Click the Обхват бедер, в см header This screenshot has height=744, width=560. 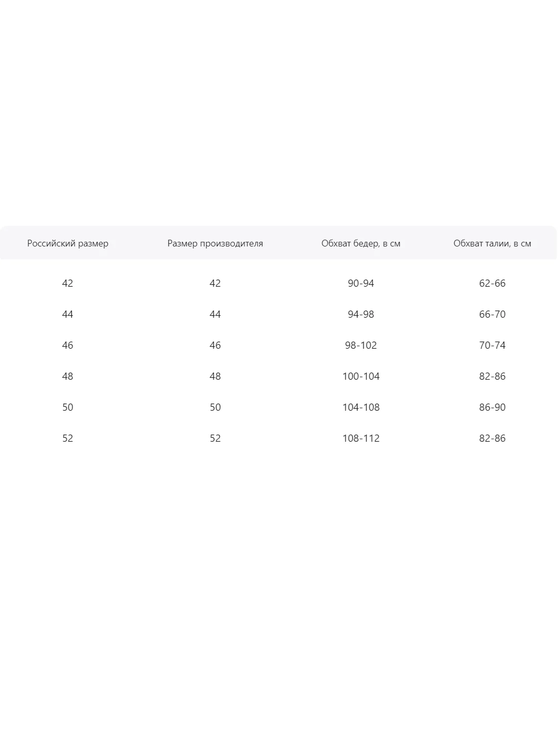(361, 243)
